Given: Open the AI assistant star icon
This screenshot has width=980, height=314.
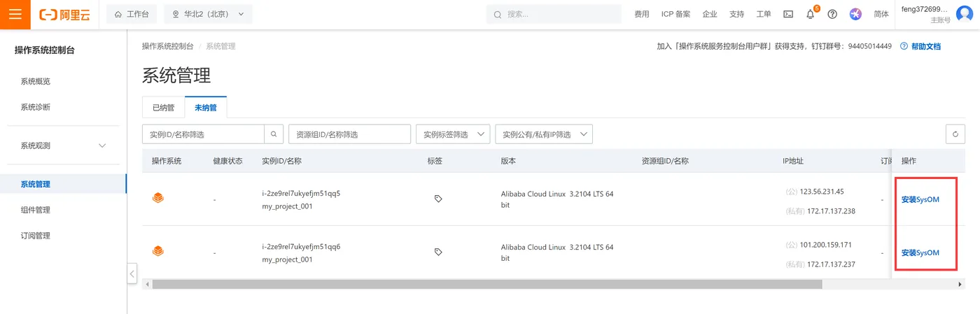Looking at the screenshot, I should tap(855, 14).
